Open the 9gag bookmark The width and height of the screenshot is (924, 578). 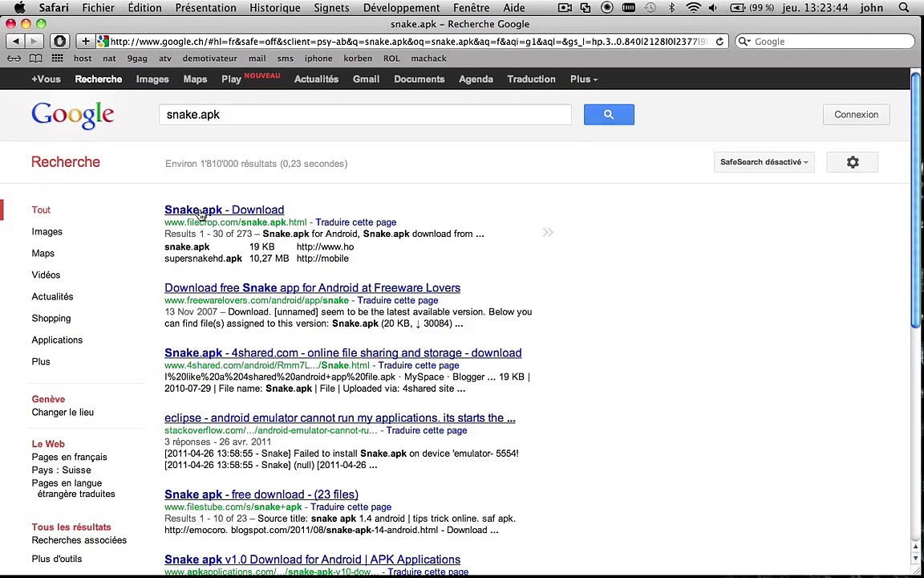coord(137,59)
